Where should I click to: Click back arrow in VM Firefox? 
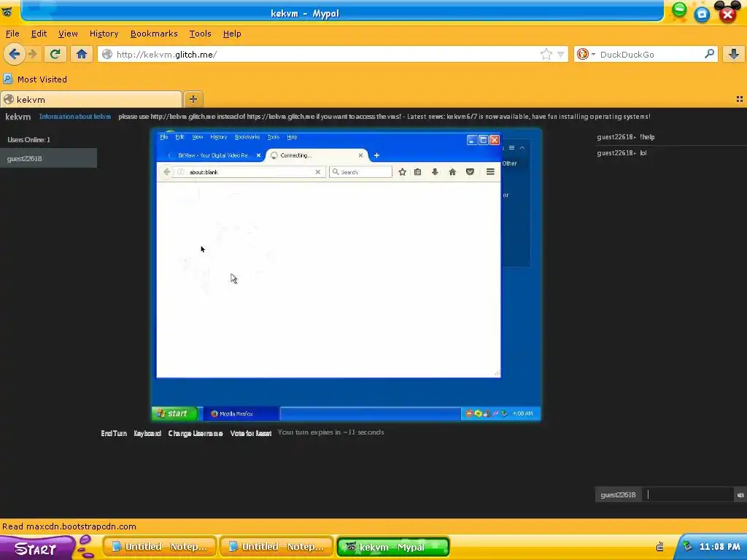click(x=166, y=172)
